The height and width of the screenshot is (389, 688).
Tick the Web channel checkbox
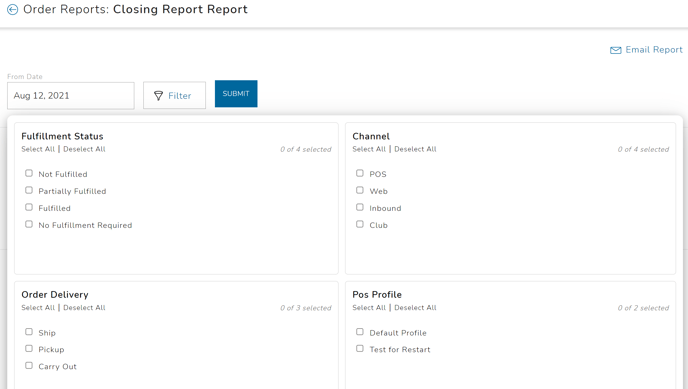click(x=360, y=190)
